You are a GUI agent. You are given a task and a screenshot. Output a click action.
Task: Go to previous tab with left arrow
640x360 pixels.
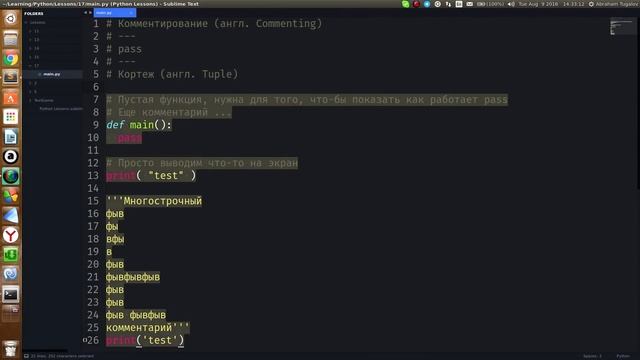(85, 13)
